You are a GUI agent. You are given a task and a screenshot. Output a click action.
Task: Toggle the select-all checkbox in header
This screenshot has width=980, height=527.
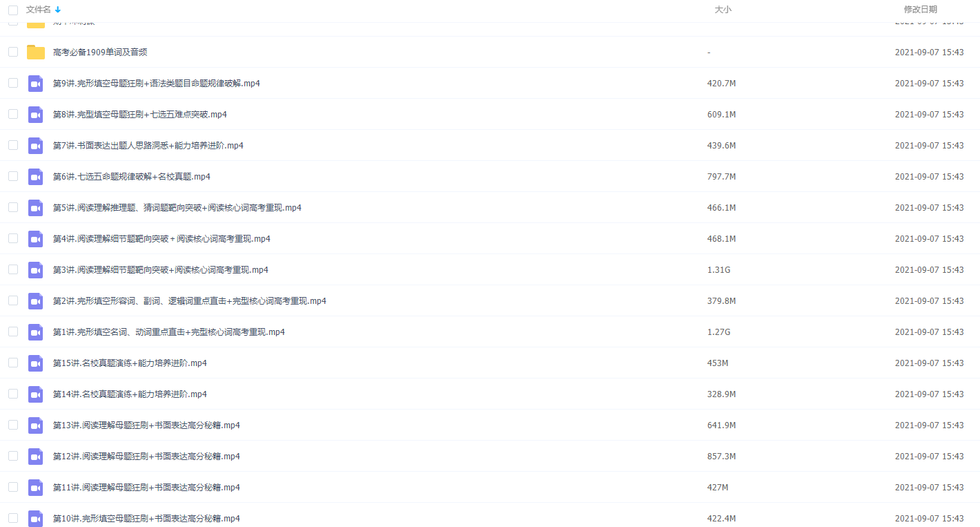pos(13,10)
